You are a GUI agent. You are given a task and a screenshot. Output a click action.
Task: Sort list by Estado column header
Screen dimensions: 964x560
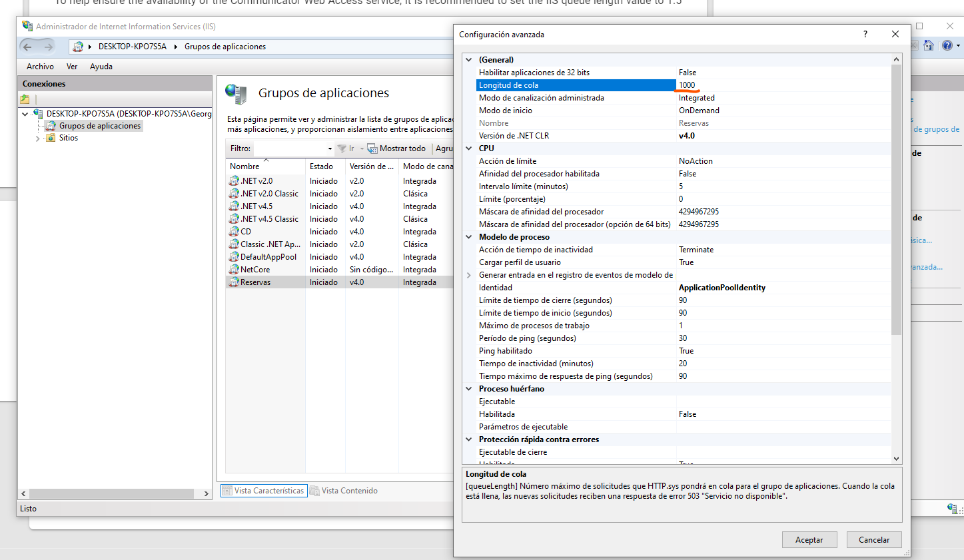tap(325, 166)
